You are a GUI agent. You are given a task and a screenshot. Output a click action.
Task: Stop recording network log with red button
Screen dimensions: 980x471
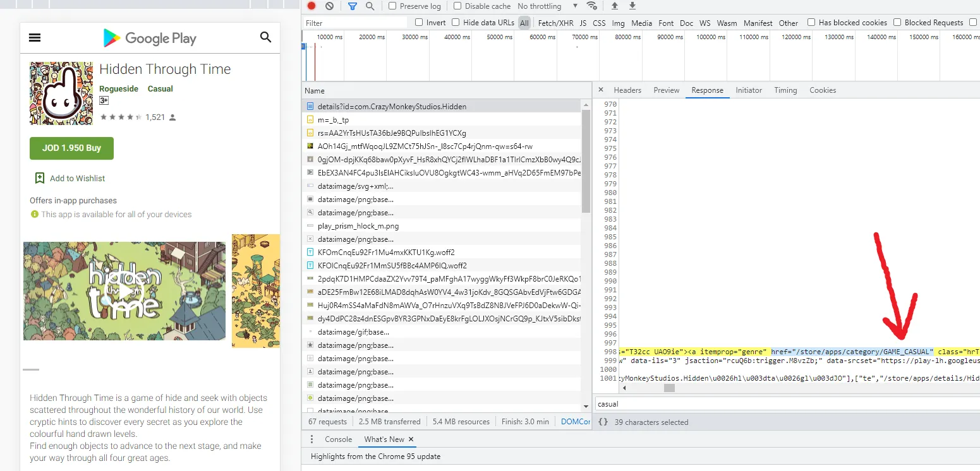click(312, 6)
